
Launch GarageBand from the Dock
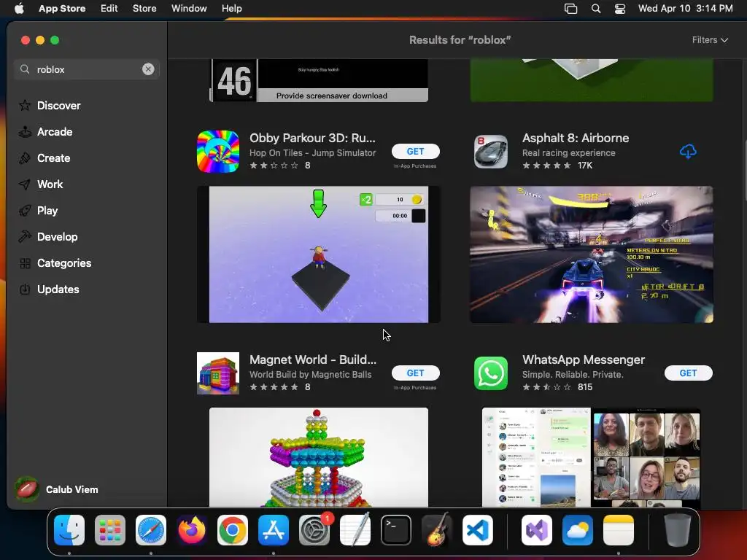437,530
